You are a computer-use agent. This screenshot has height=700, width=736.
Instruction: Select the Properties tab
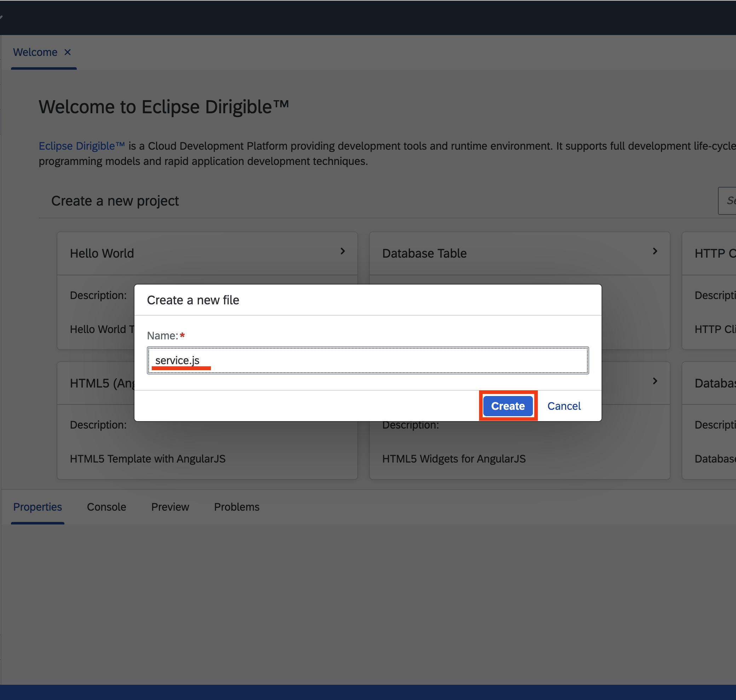click(37, 507)
